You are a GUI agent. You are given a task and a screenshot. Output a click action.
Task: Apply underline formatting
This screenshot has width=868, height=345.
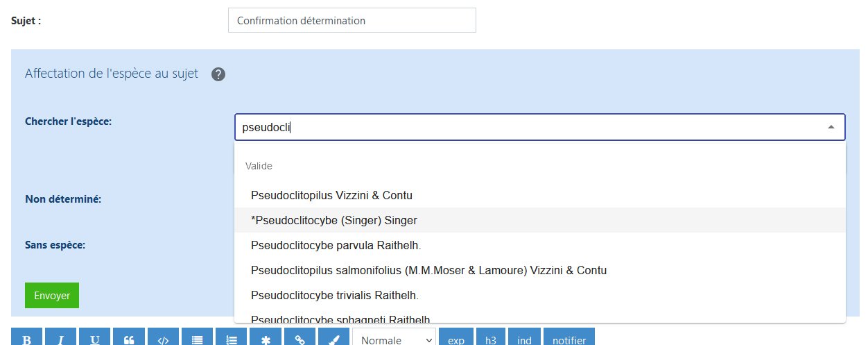point(95,339)
